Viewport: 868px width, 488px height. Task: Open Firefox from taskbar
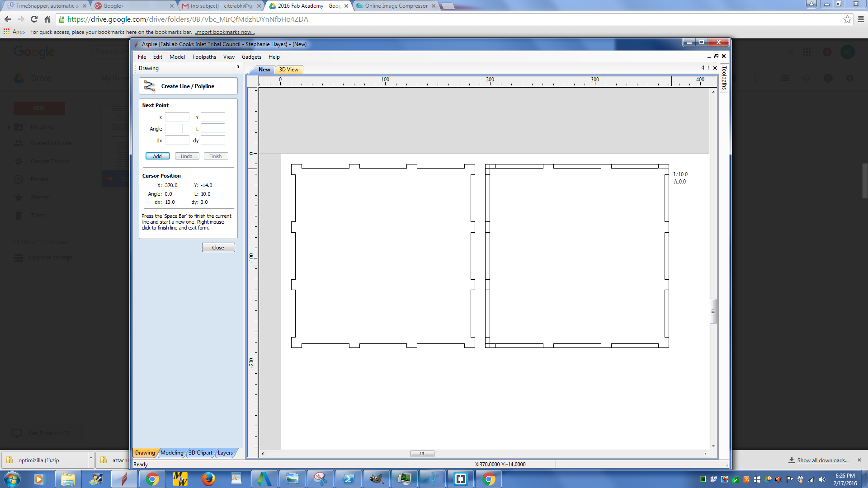208,479
